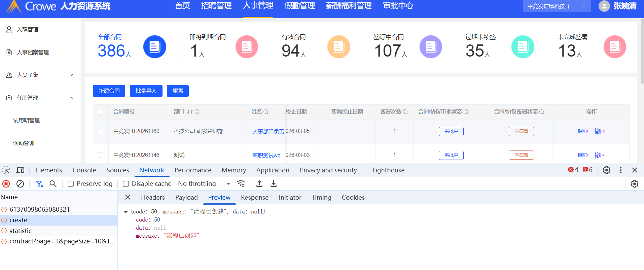
Task: Switch to the Response tab
Action: [x=254, y=198]
